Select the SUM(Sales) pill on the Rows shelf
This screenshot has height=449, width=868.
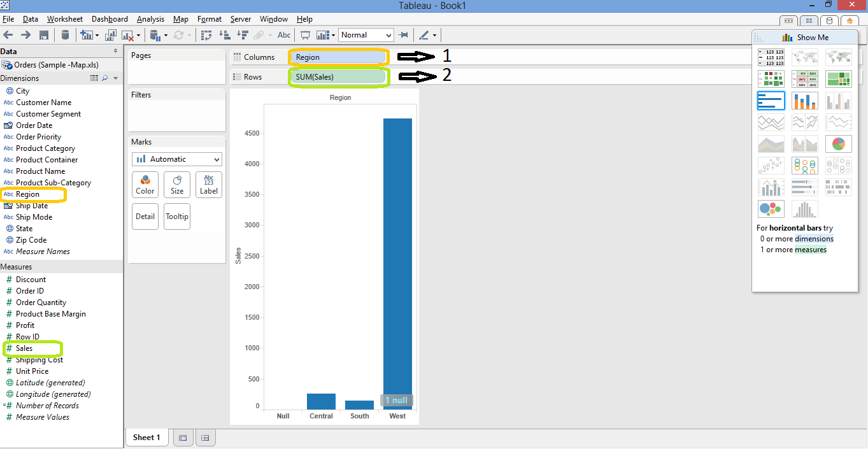coord(338,76)
